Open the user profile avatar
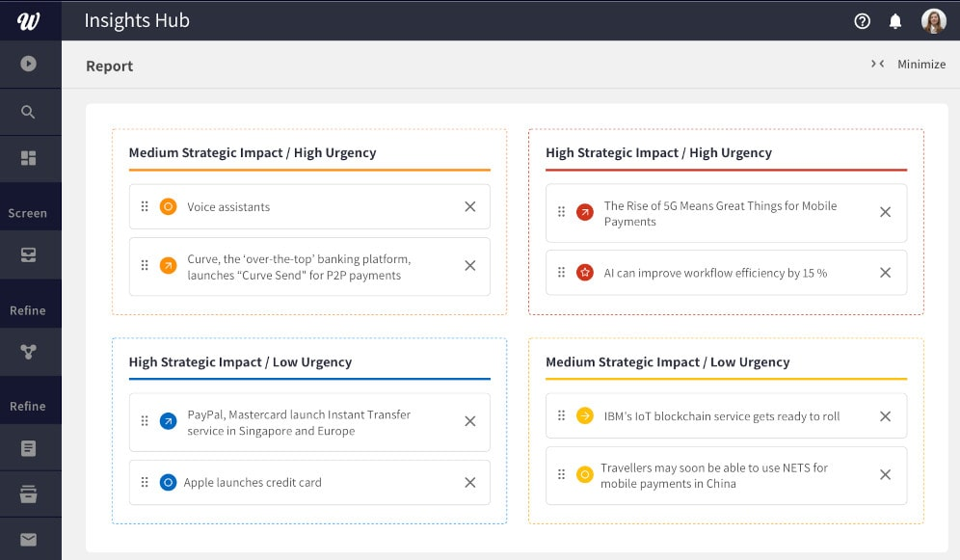960x560 pixels. [x=933, y=21]
